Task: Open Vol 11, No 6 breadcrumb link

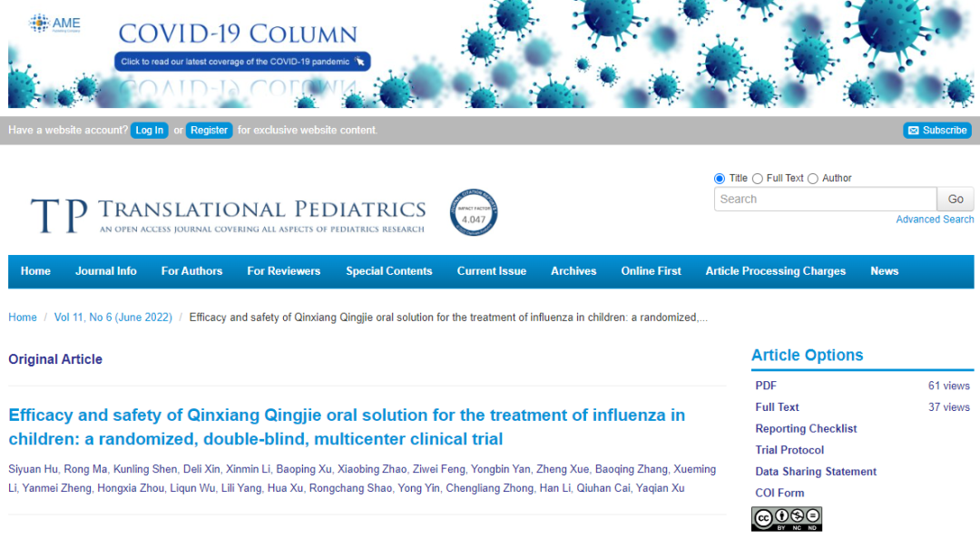Action: click(x=113, y=318)
